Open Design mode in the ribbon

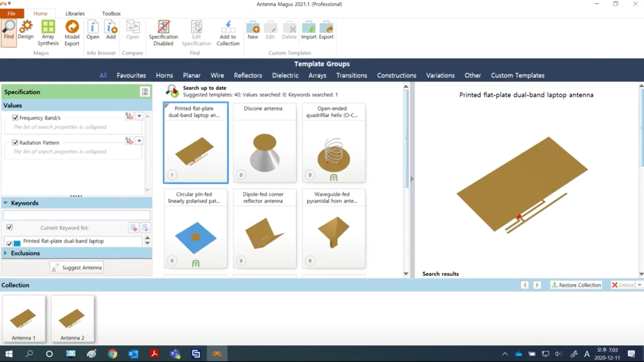[x=26, y=30]
